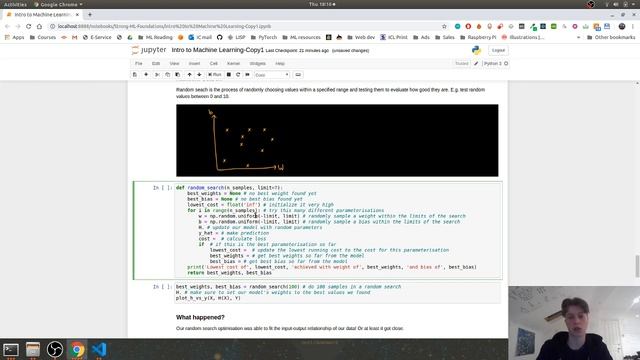
Task: Insert a cell below with the plus icon
Action: click(146, 75)
